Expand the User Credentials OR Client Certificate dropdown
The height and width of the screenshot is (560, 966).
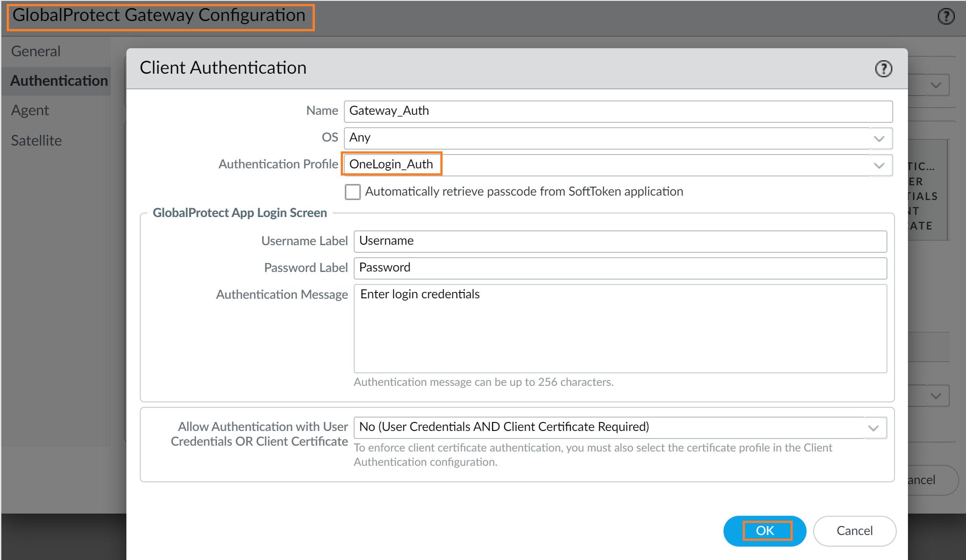tap(874, 428)
